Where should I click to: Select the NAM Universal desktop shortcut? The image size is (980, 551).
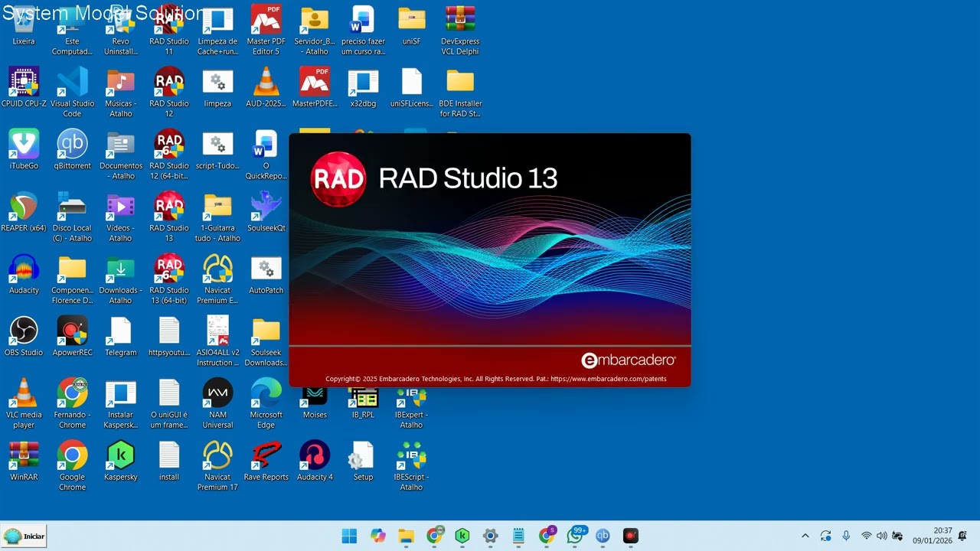(217, 403)
